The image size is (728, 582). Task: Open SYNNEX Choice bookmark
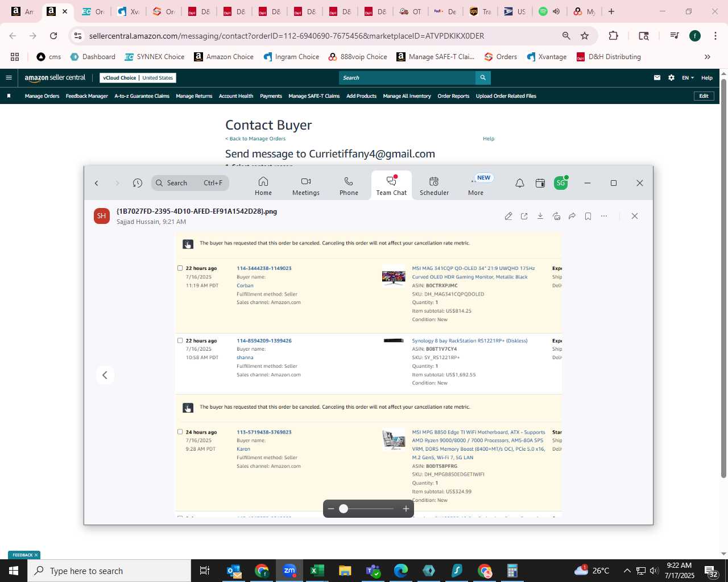pos(155,57)
